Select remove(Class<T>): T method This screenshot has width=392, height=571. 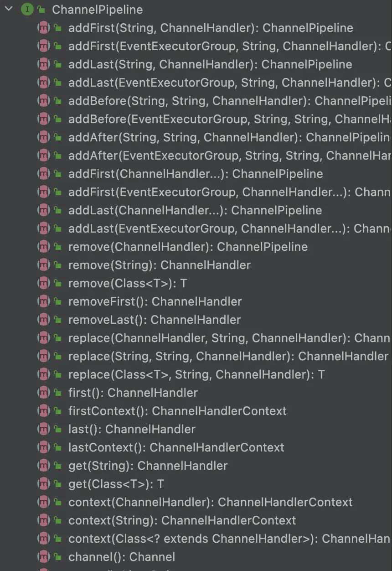pos(127,283)
